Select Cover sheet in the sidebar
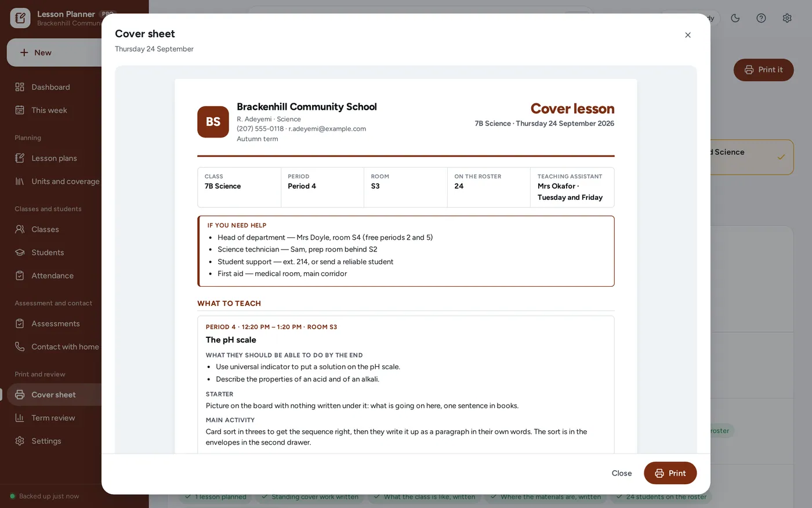812x508 pixels. click(x=55, y=395)
